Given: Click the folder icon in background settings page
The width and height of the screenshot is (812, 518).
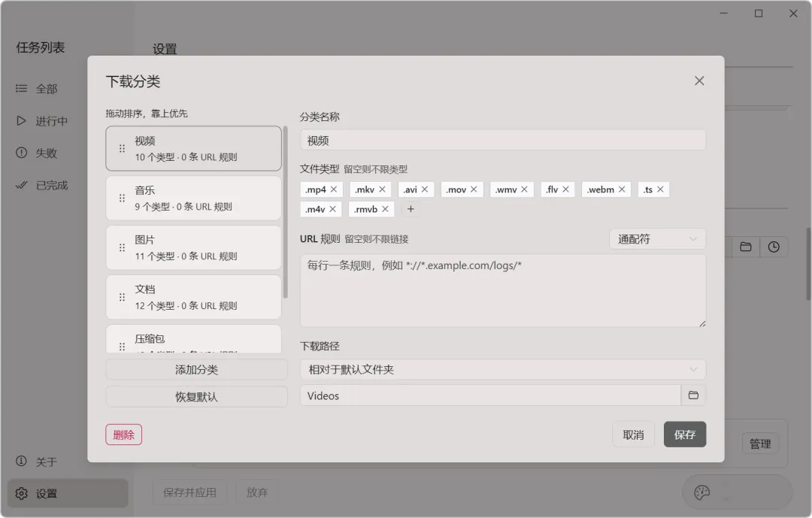Looking at the screenshot, I should pyautogui.click(x=746, y=247).
